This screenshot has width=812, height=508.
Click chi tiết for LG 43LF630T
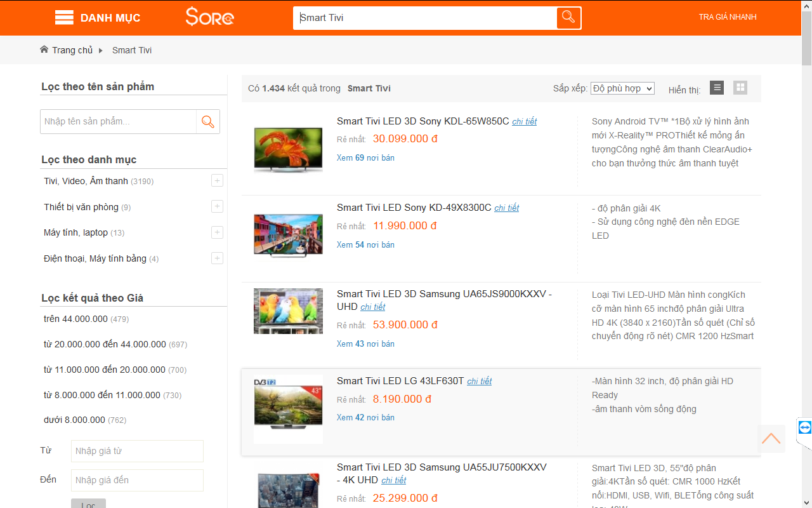[x=480, y=382]
